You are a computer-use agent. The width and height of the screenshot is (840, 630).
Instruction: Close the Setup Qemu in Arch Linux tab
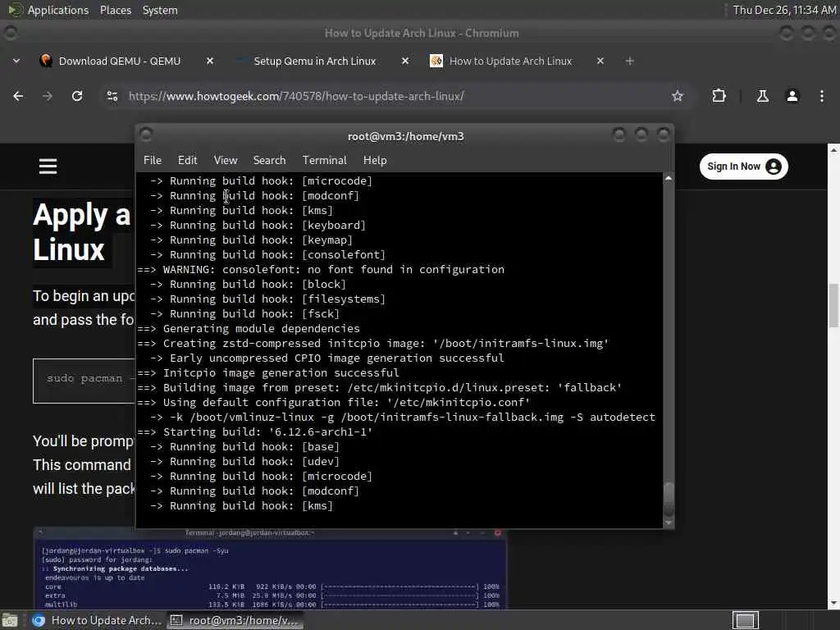coord(405,61)
